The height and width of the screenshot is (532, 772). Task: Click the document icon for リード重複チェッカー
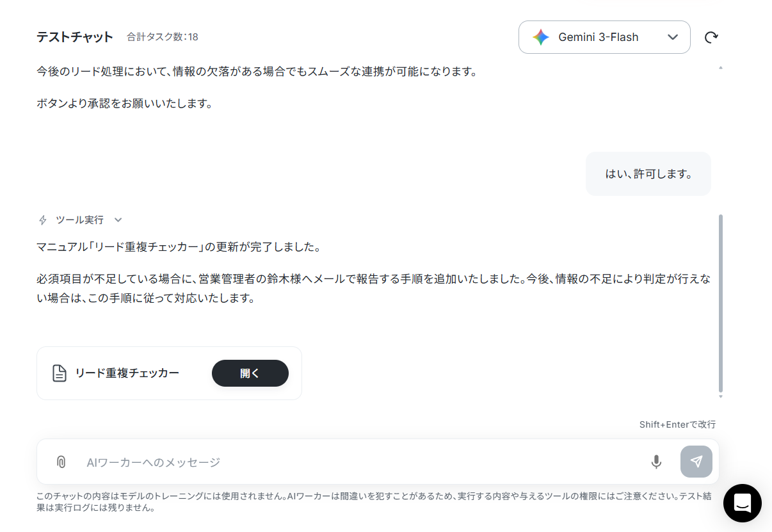tap(60, 373)
